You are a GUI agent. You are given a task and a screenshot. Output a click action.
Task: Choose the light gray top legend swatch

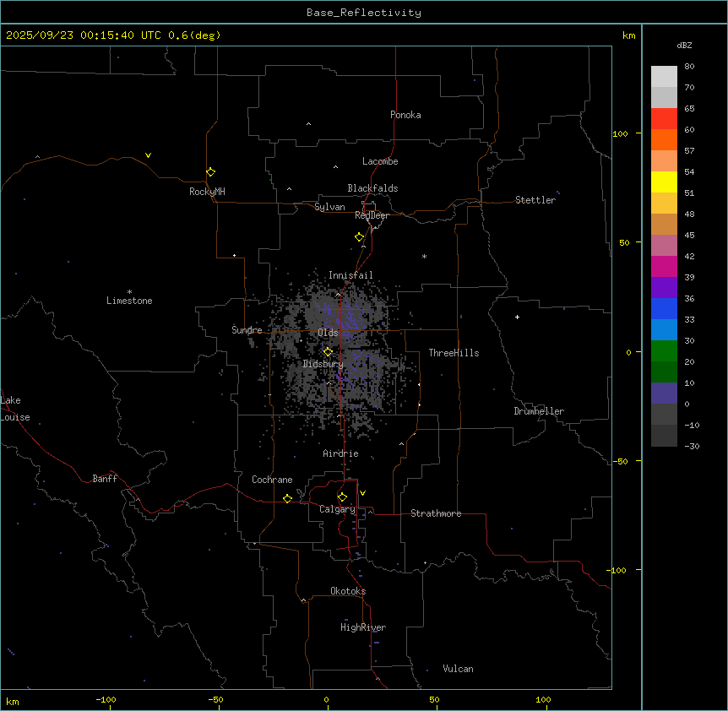[664, 76]
